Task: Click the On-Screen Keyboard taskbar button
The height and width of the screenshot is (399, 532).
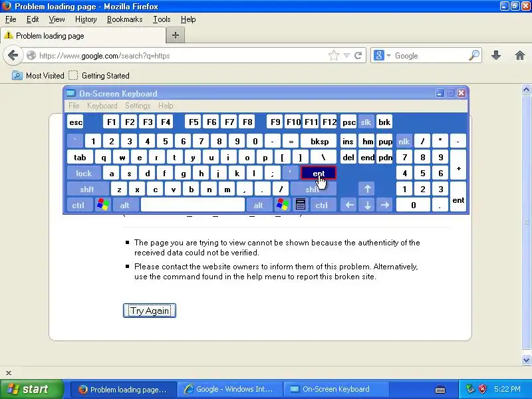Action: coord(336,389)
